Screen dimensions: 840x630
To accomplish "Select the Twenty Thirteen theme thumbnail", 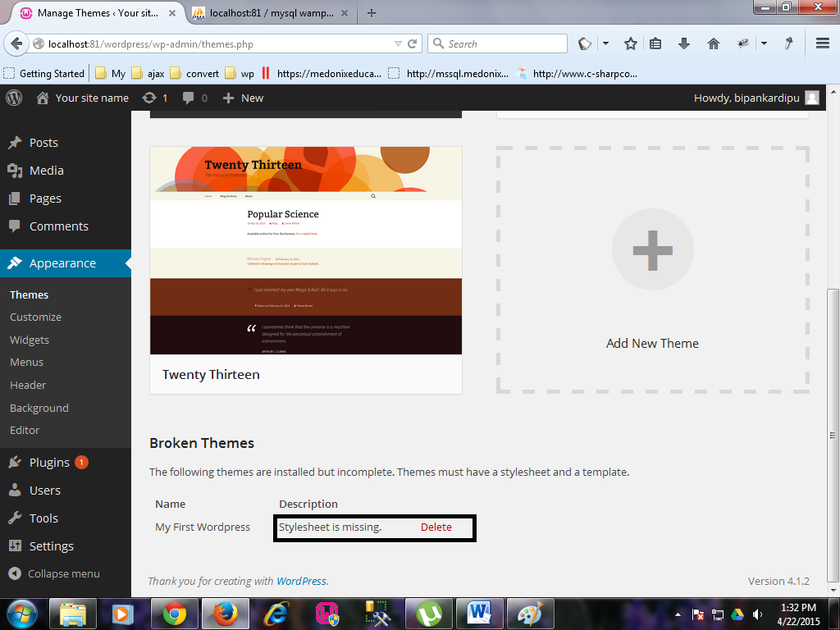I will [x=306, y=250].
